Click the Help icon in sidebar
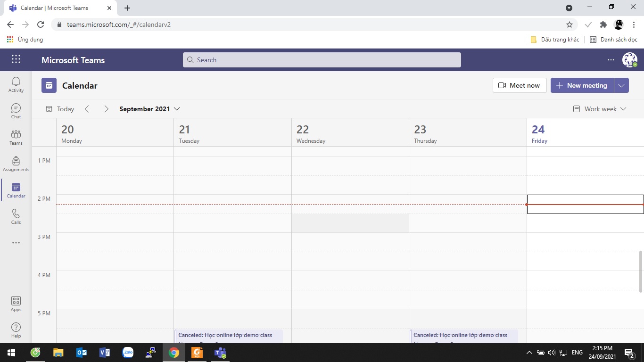Image resolution: width=644 pixels, height=362 pixels. pos(16,330)
